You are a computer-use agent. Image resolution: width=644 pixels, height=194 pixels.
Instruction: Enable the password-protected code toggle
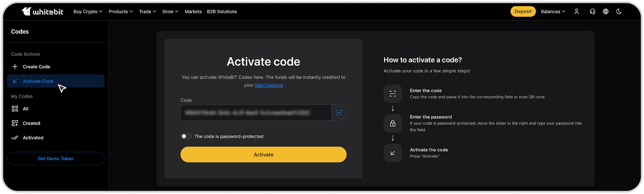(186, 137)
